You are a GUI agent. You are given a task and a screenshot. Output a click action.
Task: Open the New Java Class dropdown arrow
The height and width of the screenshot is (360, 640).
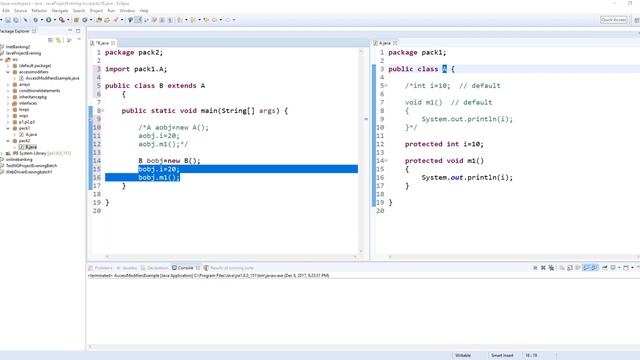[91, 20]
